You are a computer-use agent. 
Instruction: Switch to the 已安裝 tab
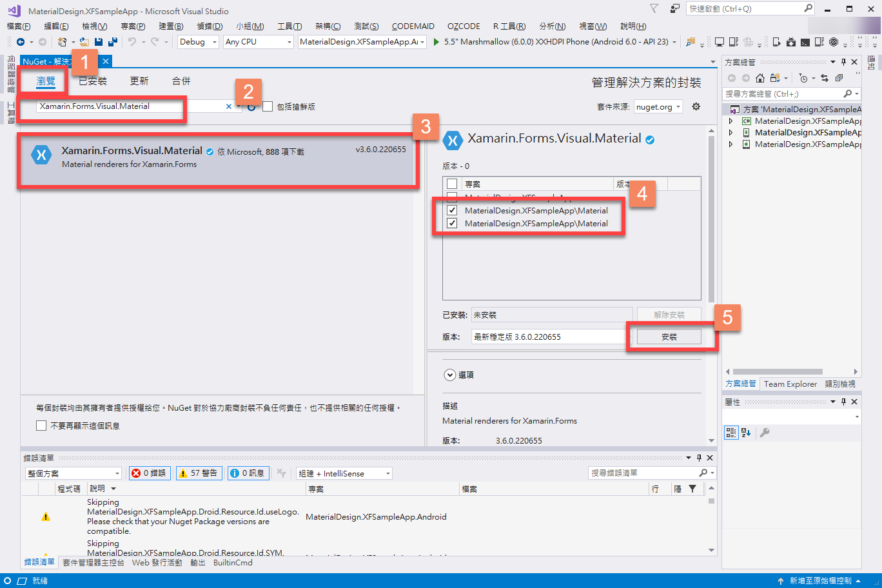coord(92,81)
